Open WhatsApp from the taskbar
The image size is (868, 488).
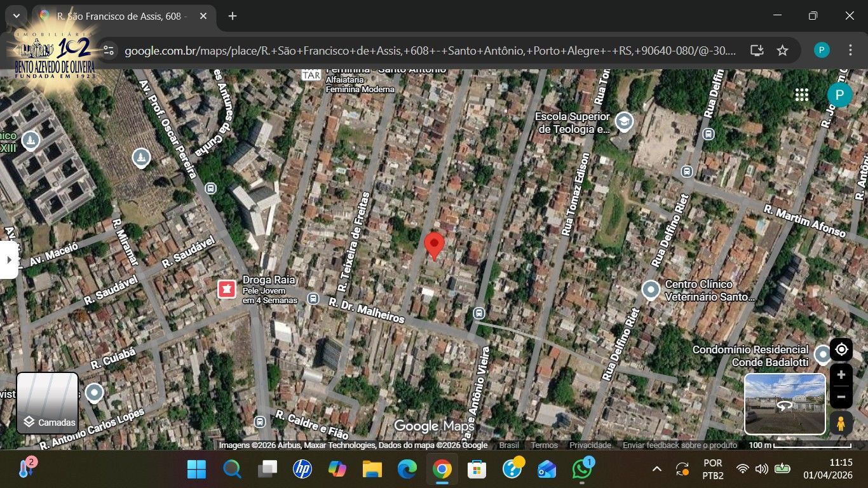click(x=581, y=470)
